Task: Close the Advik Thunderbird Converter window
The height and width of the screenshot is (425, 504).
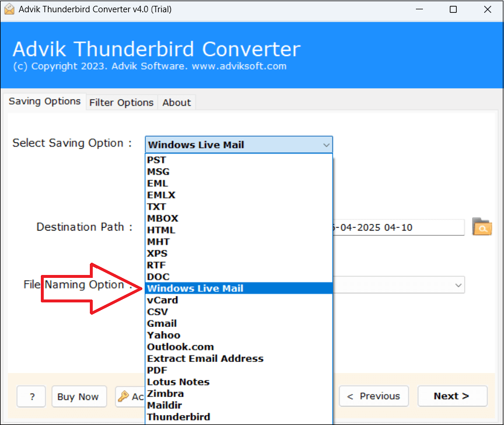Action: tap(487, 9)
